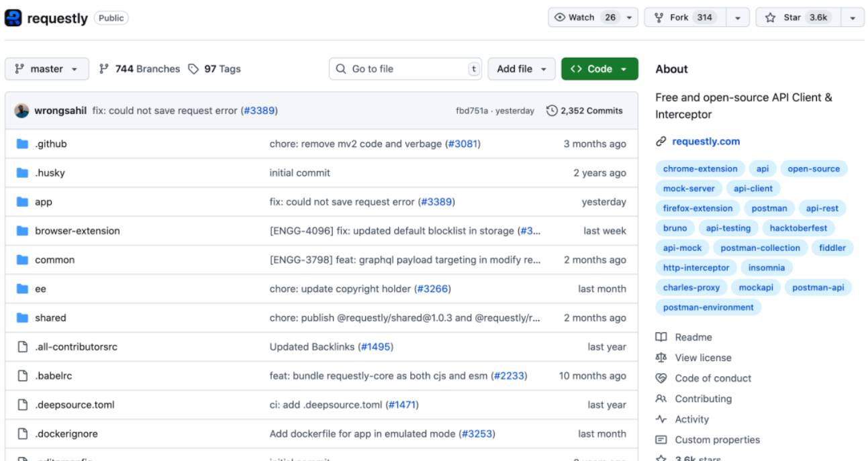Select the postman-collection topic tag
The height and width of the screenshot is (461, 868).
tap(760, 248)
